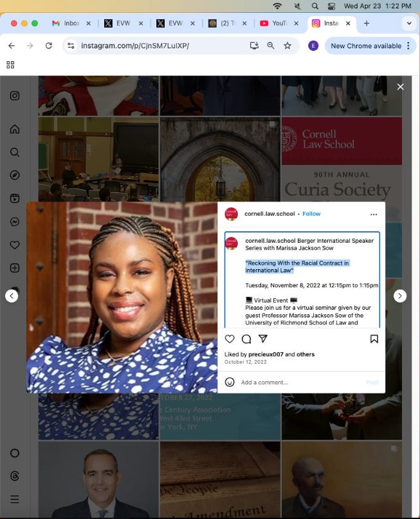View others who liked the post

[306, 354]
